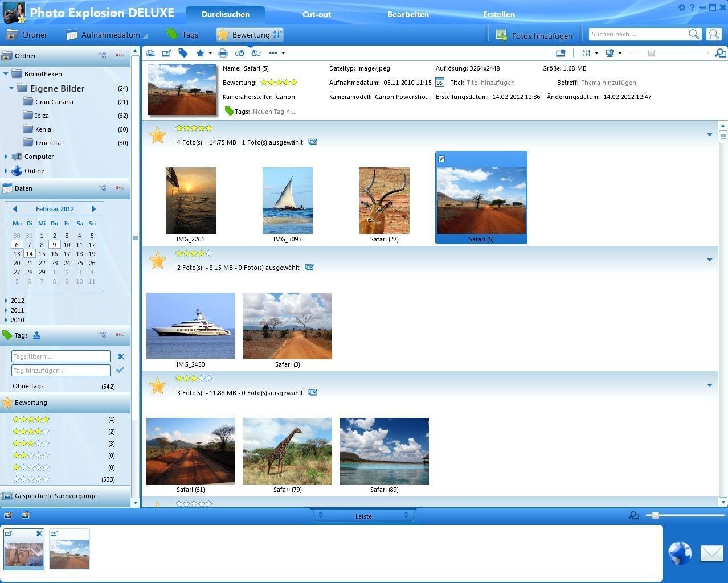
Task: Open the star rating dropdown arrow in toolbar
Action: (210, 53)
